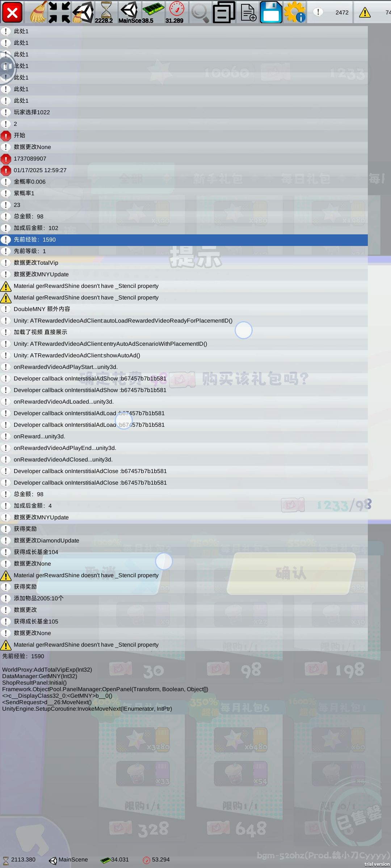
Task: Toggle collapse of duplicate logs (inward arrows icon)
Action: 59,12
